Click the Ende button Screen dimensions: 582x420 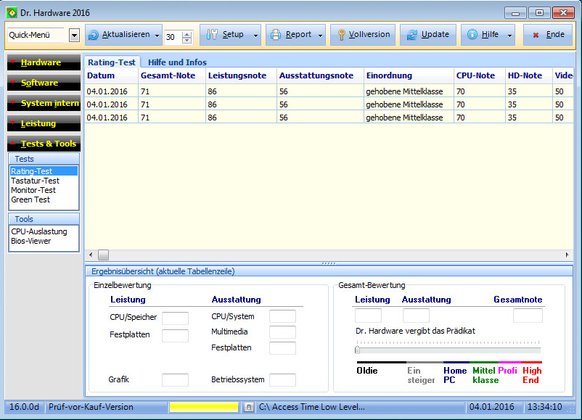547,35
